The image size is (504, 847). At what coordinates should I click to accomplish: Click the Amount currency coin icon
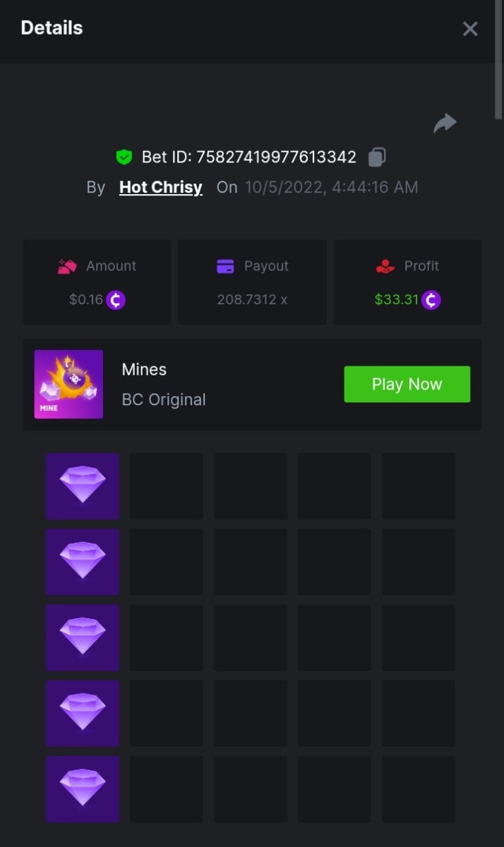(x=116, y=300)
